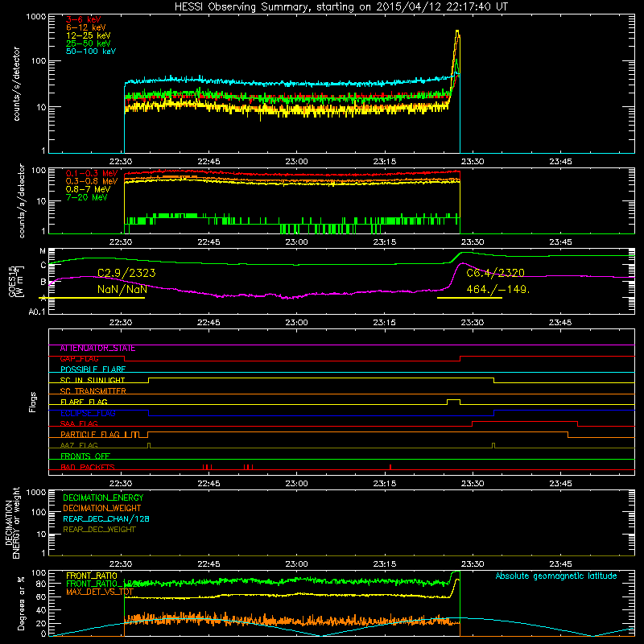
Task: Click the 0.1-0.3 MeV legend entry
Action: pyautogui.click(x=92, y=173)
